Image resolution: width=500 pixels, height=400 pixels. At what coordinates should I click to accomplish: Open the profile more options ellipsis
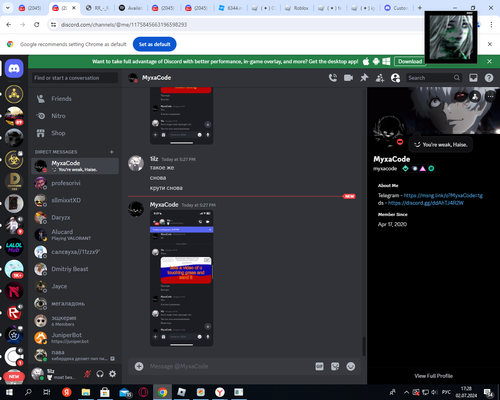pos(490,96)
